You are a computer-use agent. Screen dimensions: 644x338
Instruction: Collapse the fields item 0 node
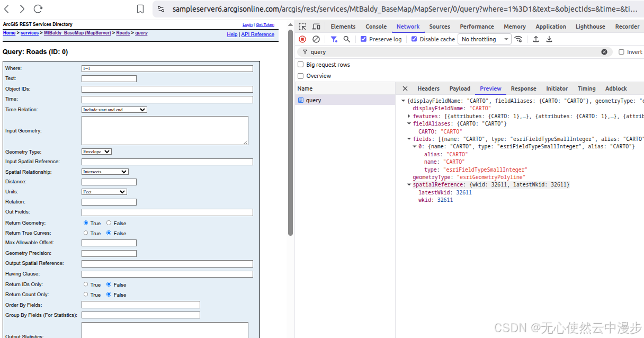415,146
